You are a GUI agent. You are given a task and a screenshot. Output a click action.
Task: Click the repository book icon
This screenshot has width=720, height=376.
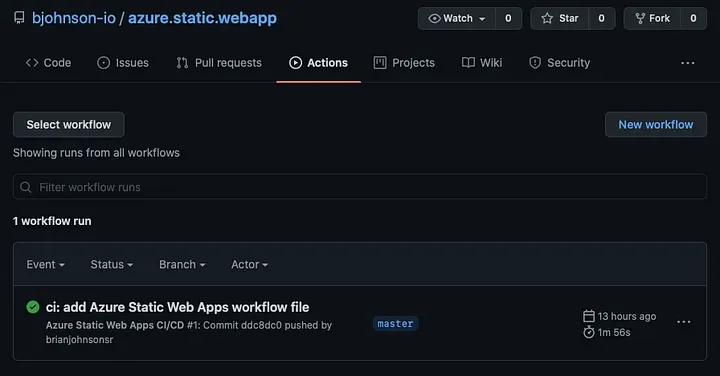click(x=19, y=18)
